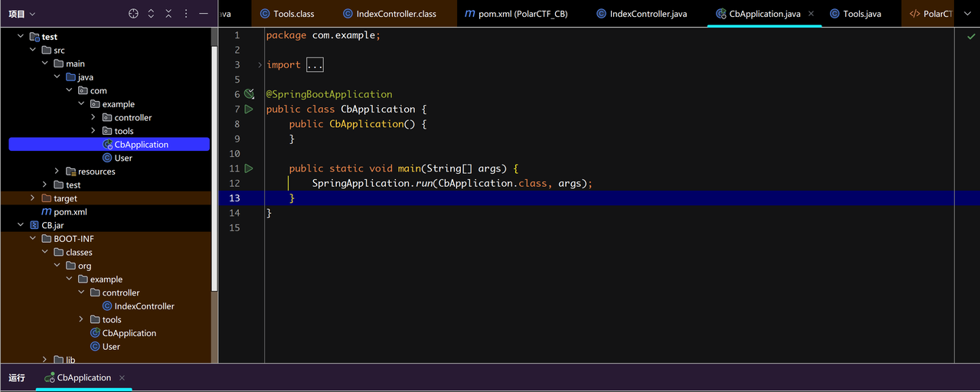Switch to the Tools.class tab

click(287, 14)
